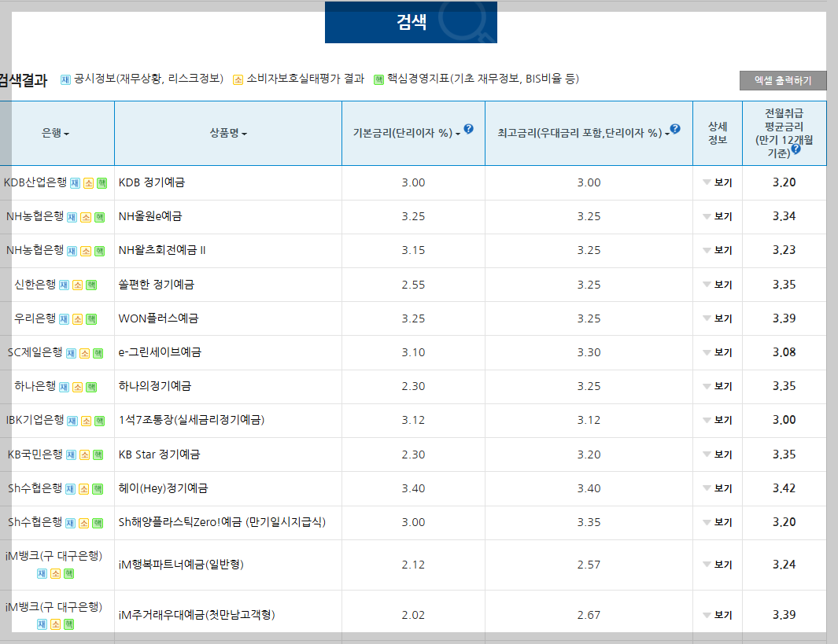Click product name e-그린세이브예금
Viewport: 838px width, 644px height.
[160, 352]
